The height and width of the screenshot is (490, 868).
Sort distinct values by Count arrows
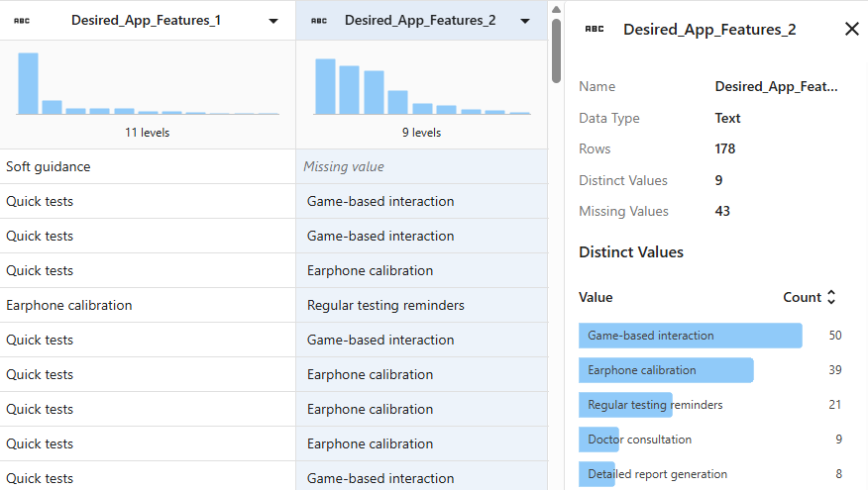831,297
